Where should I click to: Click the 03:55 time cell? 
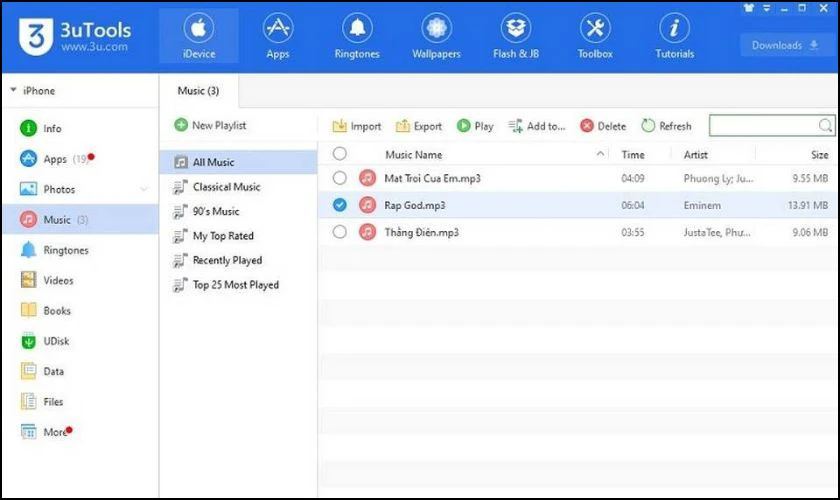coord(633,232)
